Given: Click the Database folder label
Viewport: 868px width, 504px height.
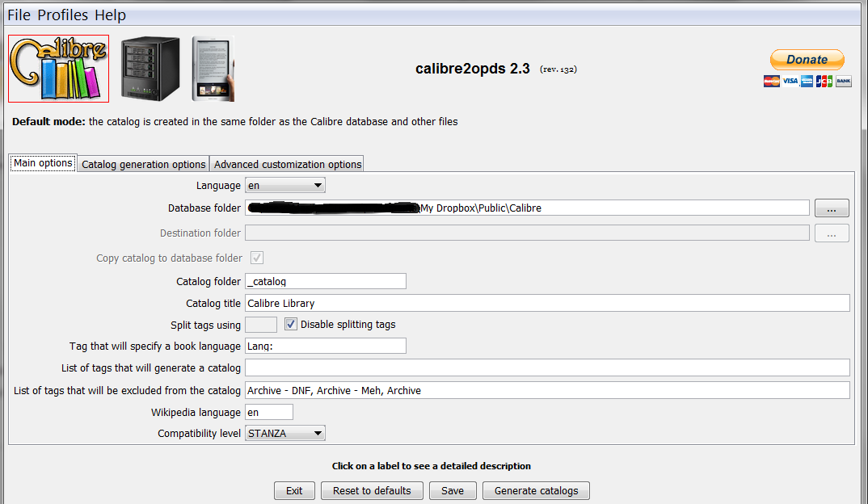Looking at the screenshot, I should click(204, 208).
